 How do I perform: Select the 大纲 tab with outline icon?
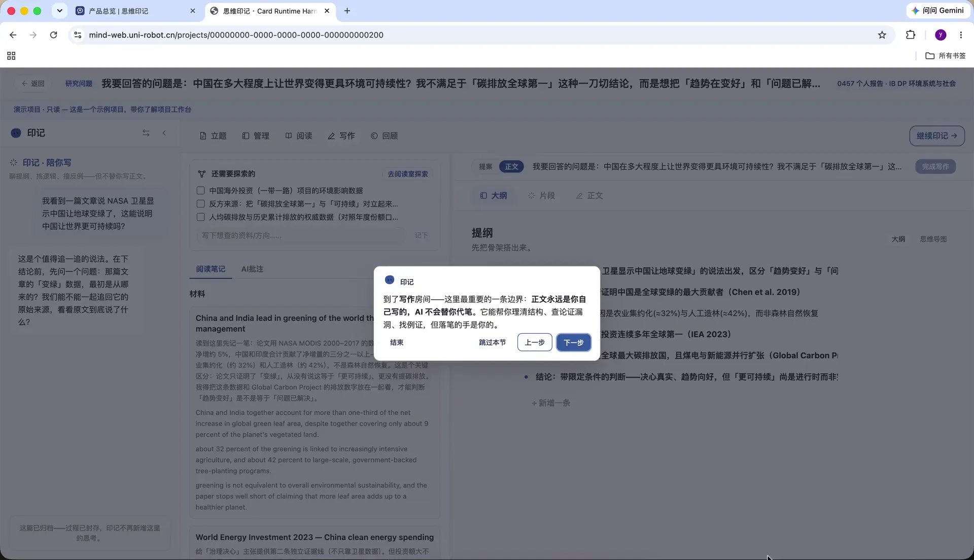coord(494,195)
